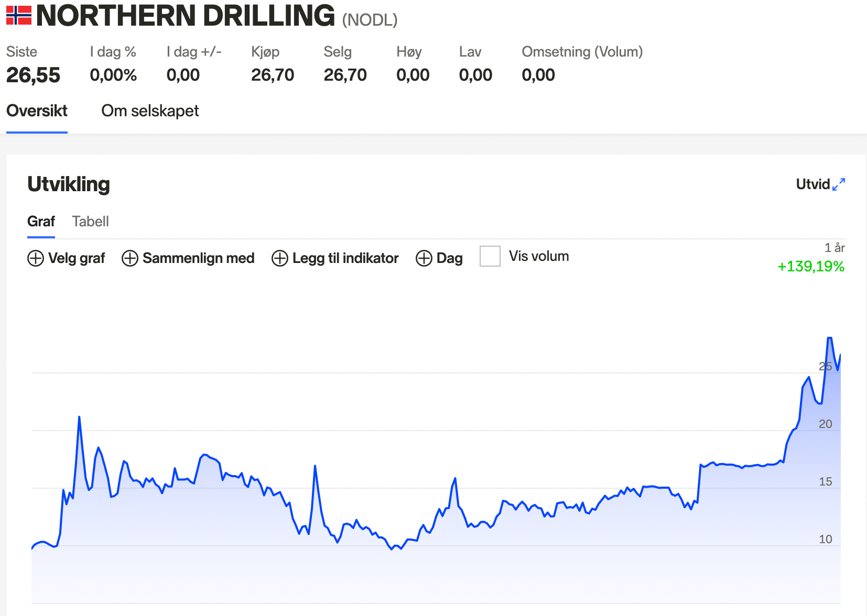
Task: Click the 1 år period label
Action: tap(835, 248)
